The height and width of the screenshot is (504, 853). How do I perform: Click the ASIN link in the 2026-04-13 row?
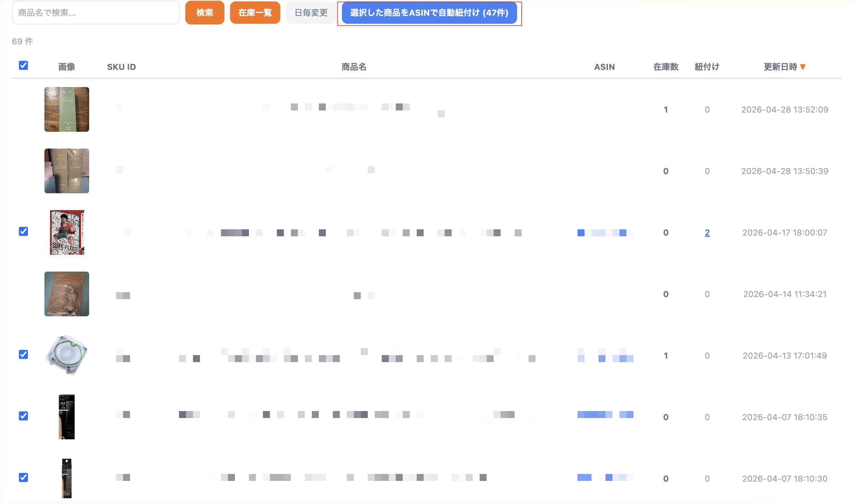coord(605,355)
